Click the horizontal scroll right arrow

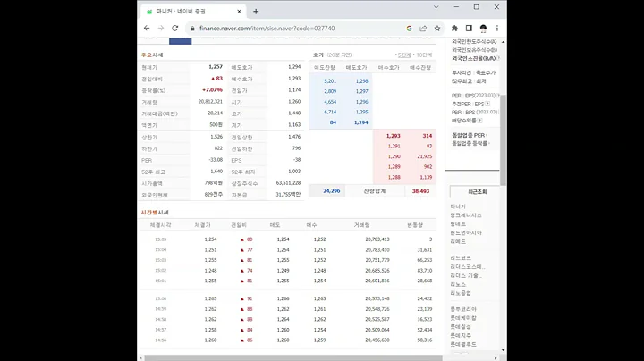496,358
